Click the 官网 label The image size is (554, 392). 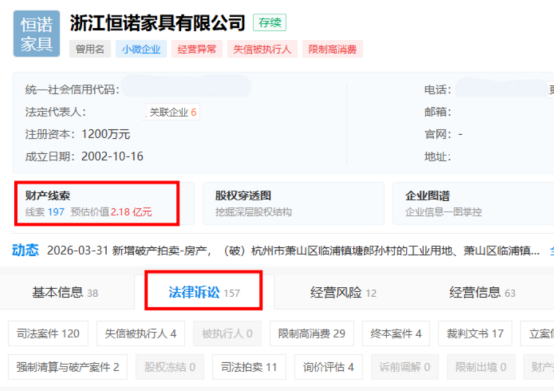tap(437, 134)
